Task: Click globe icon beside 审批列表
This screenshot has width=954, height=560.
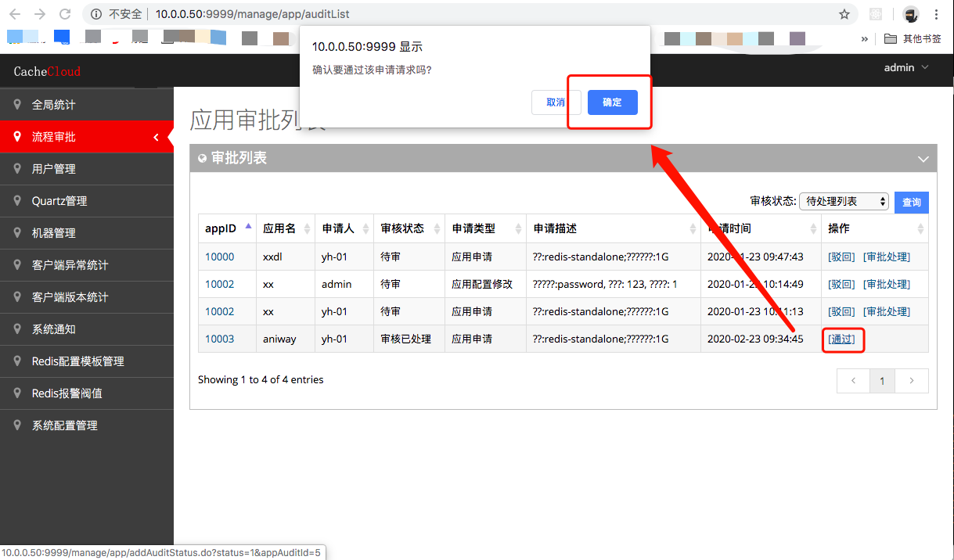Action: (x=203, y=158)
